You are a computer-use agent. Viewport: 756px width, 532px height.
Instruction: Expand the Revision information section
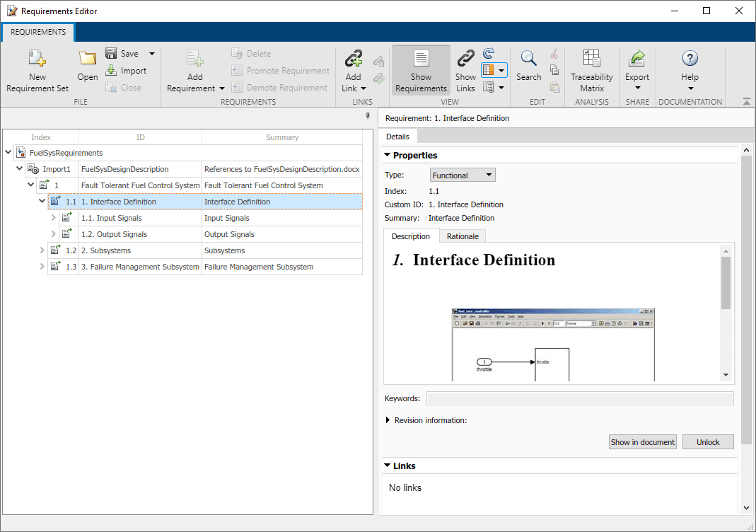click(388, 420)
